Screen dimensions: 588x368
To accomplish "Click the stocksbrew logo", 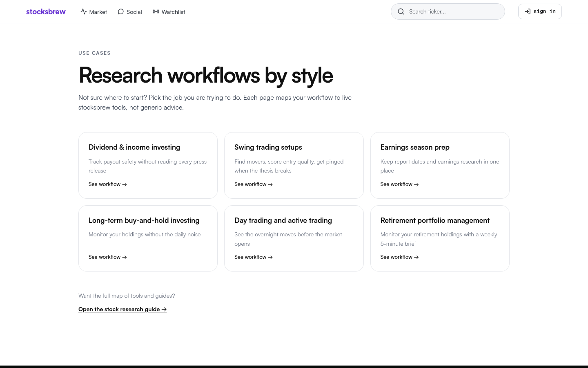I will pos(46,11).
